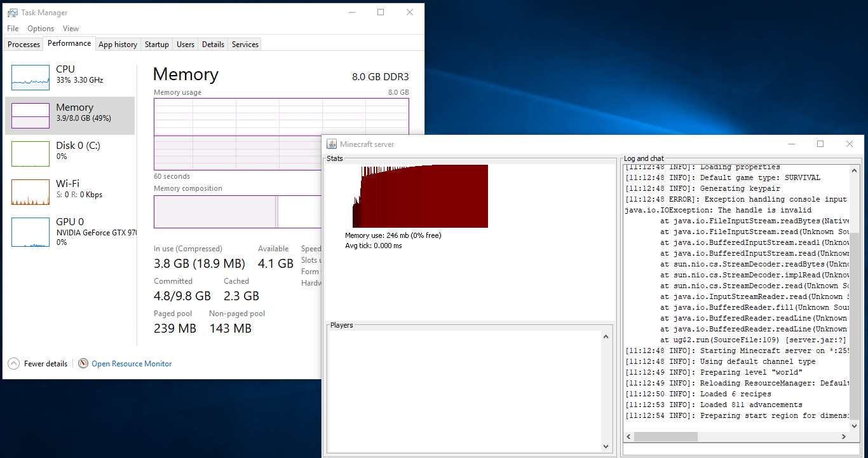Open the File menu
The width and height of the screenshot is (868, 458).
pos(13,29)
